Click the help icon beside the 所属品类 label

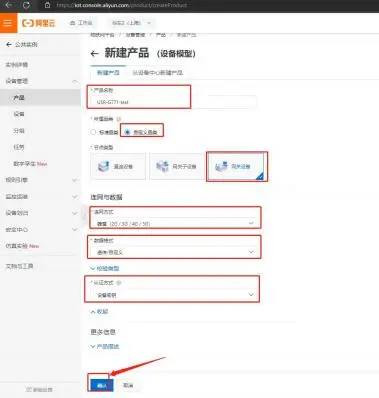point(118,119)
